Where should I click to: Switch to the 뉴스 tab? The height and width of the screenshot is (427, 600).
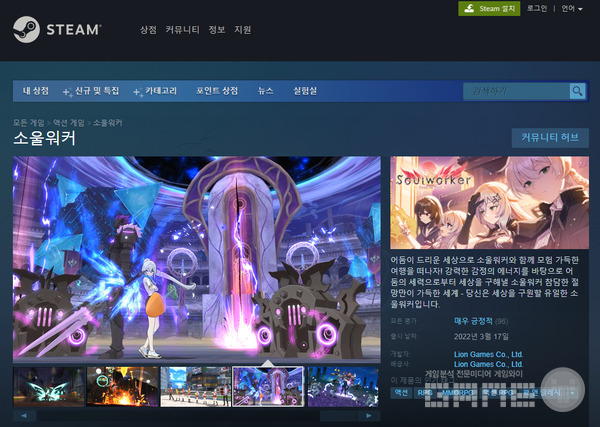[x=266, y=91]
